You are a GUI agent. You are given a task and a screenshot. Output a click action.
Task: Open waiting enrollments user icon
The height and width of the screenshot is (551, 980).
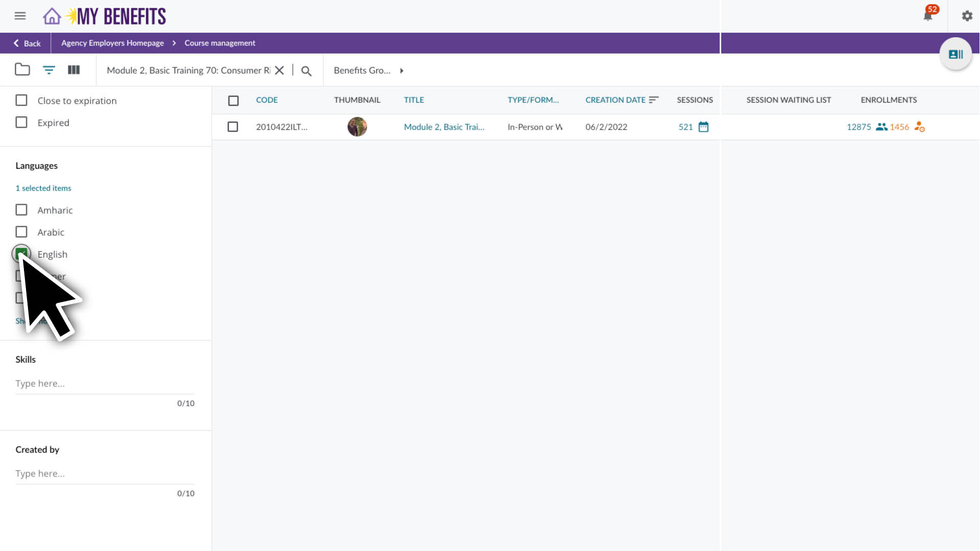[x=919, y=127]
